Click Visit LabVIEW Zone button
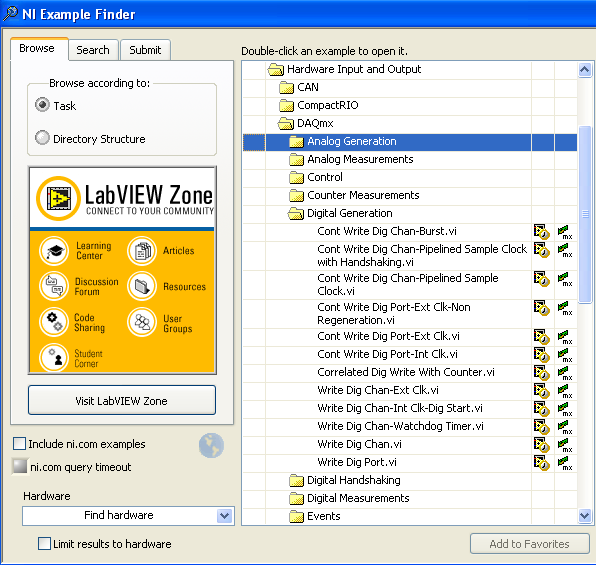The height and width of the screenshot is (565, 596). (122, 400)
